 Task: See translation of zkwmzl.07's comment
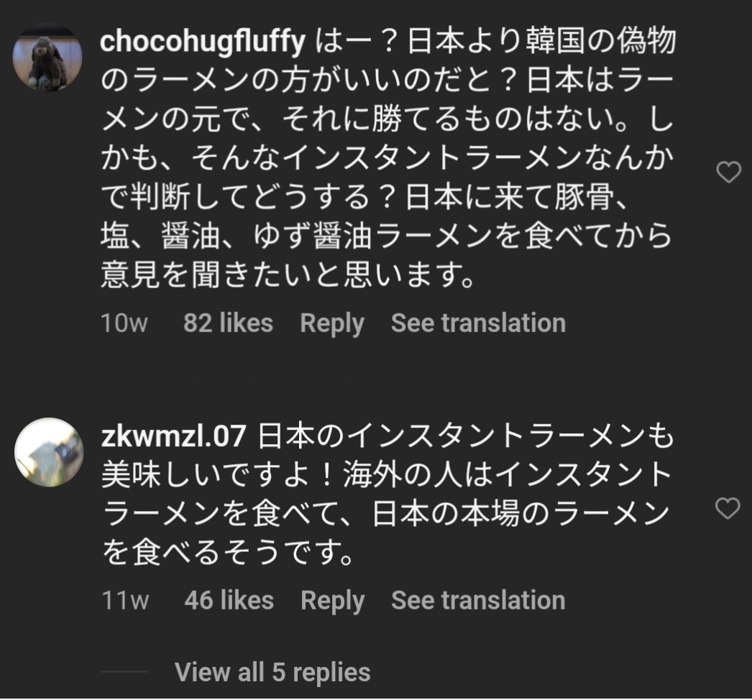point(478,601)
